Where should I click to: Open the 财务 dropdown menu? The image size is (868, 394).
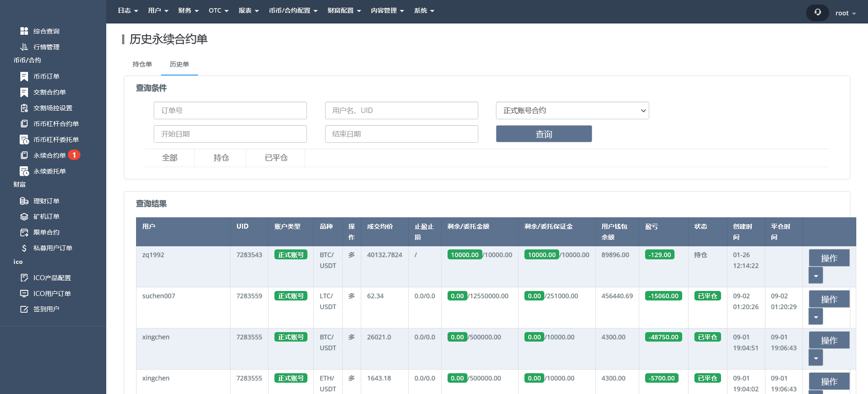(x=189, y=11)
